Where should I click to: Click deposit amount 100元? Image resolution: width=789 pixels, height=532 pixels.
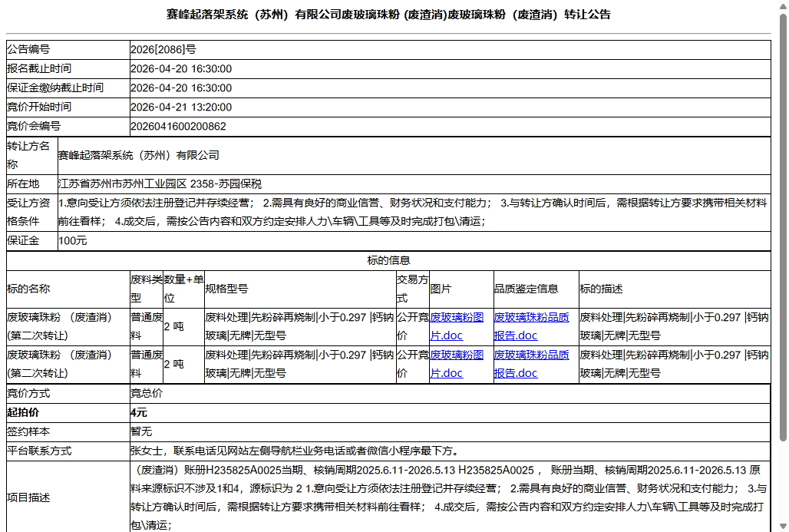72,241
